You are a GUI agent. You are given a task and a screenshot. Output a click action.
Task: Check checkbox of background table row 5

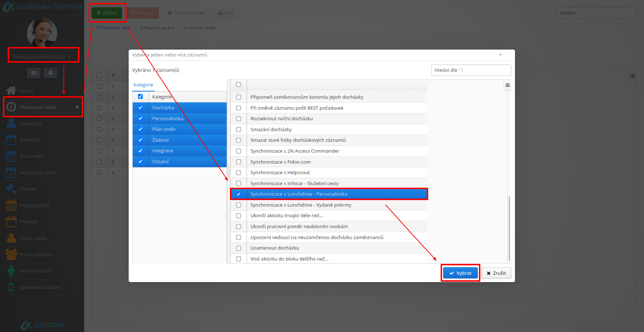99,129
